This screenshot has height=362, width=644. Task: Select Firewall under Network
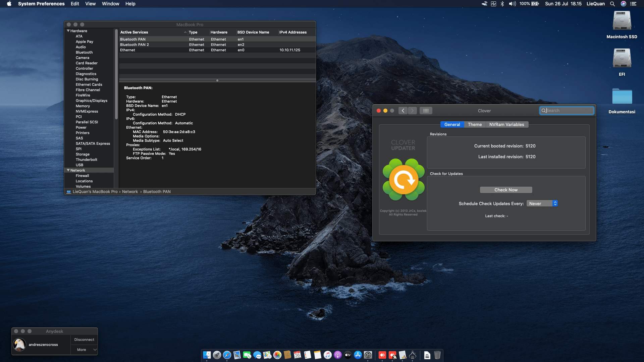tap(82, 176)
